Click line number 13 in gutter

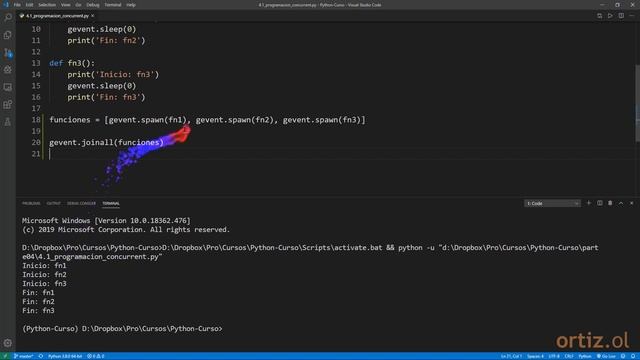36,63
